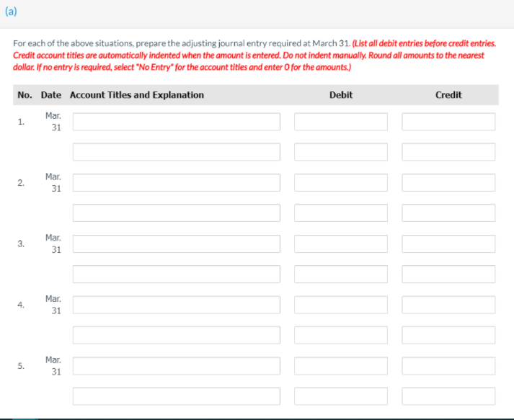Click the first credit field for entry 1
Viewport: 514px width, 420px height.
pyautogui.click(x=448, y=122)
